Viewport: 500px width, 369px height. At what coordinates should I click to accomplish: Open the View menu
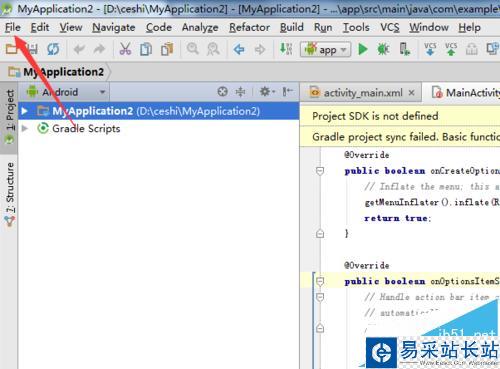(71, 27)
